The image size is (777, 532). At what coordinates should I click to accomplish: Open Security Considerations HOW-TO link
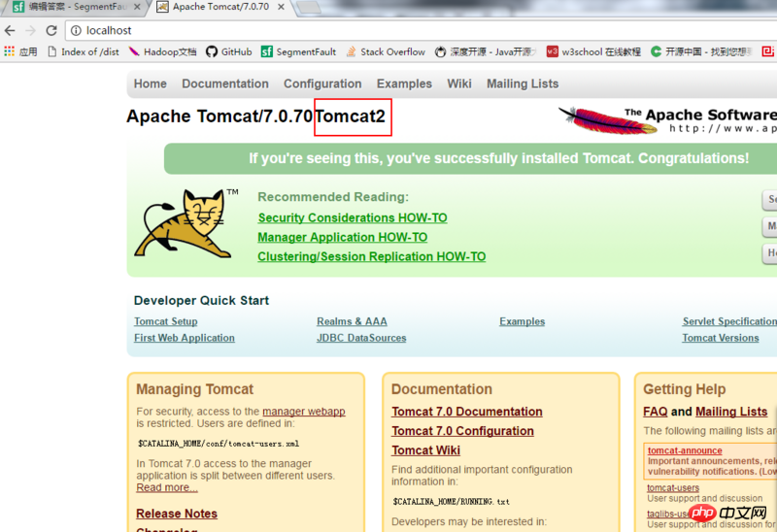353,218
